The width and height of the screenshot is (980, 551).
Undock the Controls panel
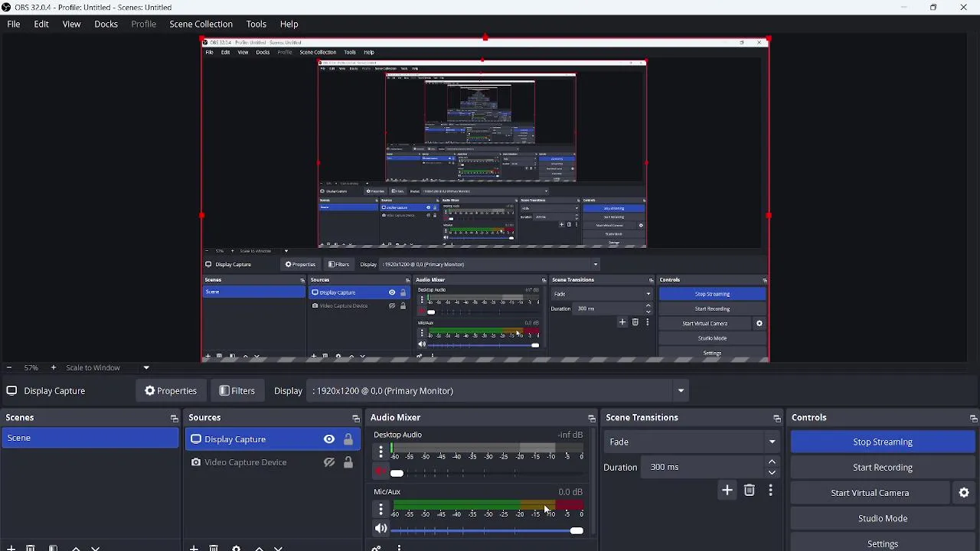[x=973, y=419]
